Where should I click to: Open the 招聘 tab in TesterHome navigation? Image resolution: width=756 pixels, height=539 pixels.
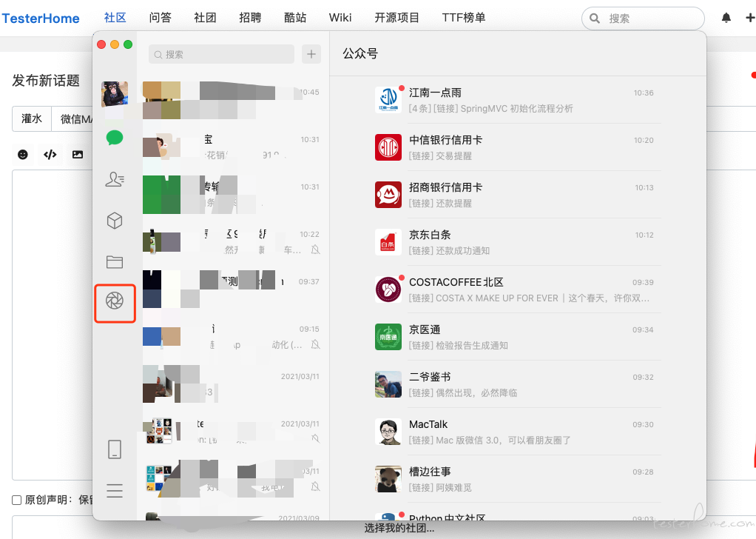250,18
